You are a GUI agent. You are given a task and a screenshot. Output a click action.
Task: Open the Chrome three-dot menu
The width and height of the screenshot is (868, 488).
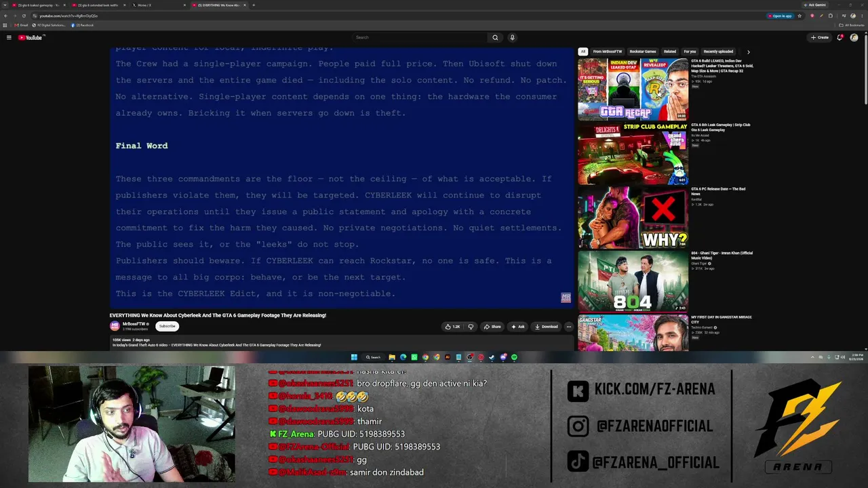(x=862, y=16)
